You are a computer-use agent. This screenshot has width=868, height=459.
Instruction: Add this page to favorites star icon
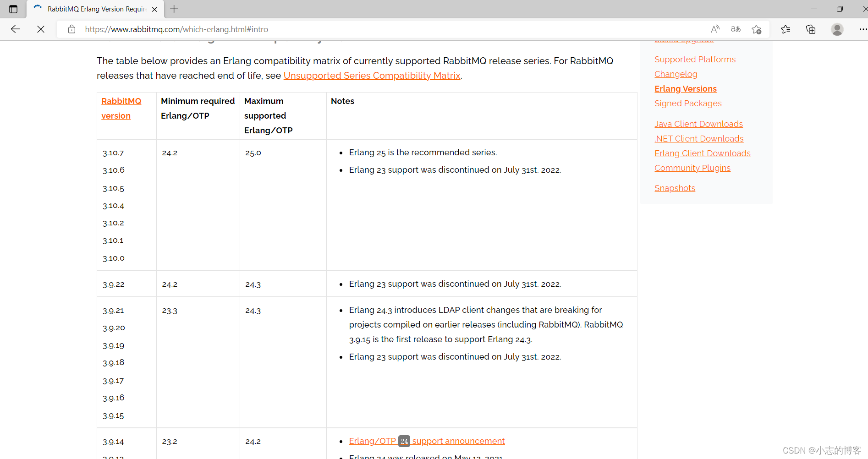(x=757, y=29)
